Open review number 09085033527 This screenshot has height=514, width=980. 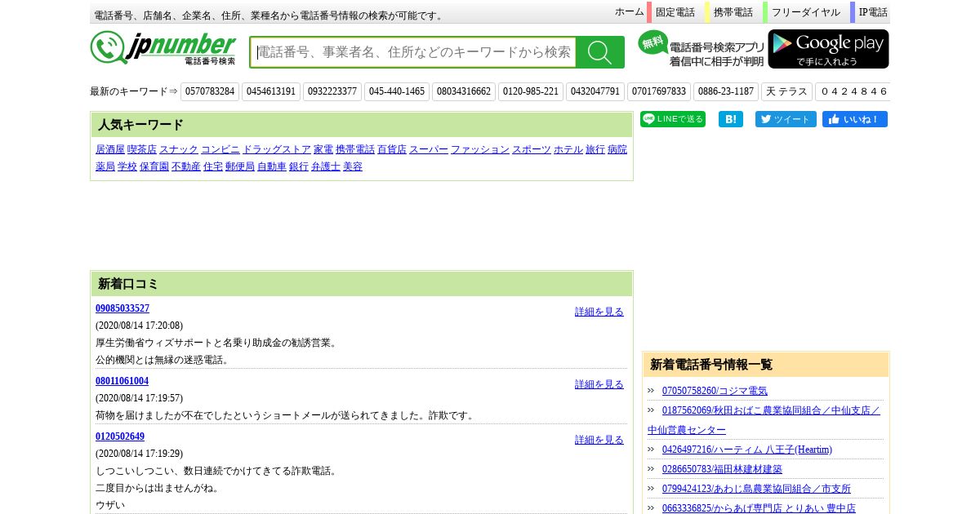(122, 308)
